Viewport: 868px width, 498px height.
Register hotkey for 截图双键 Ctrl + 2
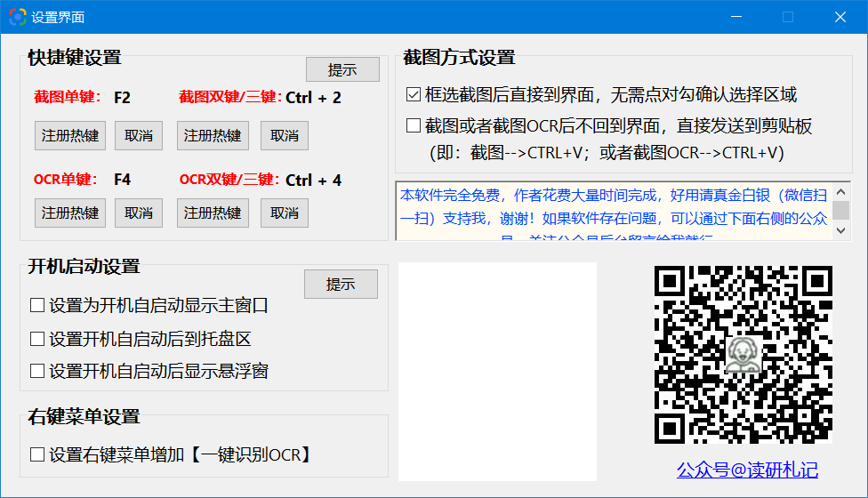(213, 135)
